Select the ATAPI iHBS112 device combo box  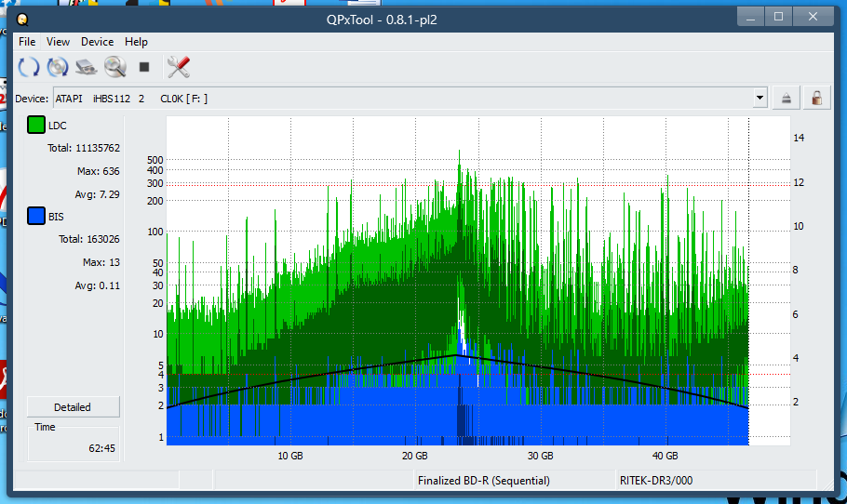tap(410, 99)
